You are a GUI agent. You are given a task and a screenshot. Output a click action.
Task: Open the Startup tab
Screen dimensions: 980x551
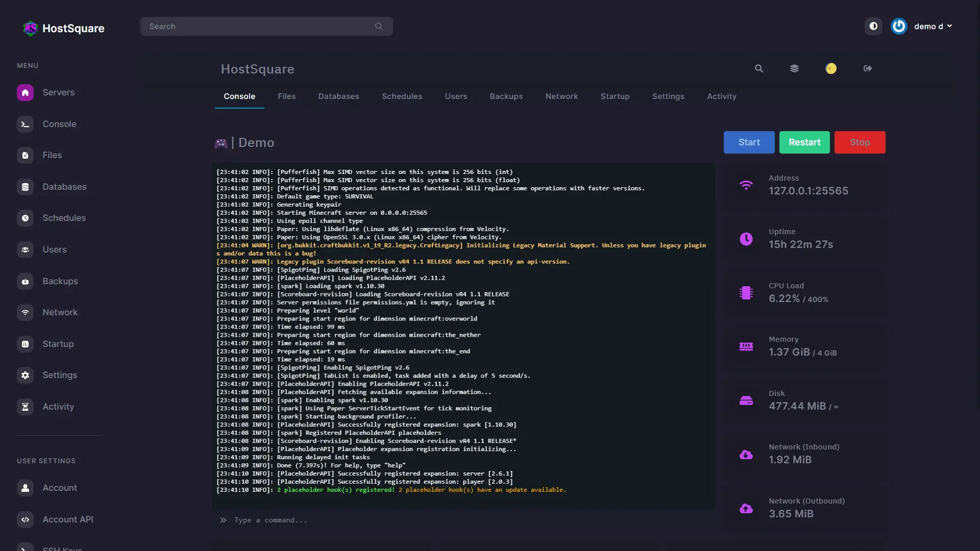click(615, 96)
